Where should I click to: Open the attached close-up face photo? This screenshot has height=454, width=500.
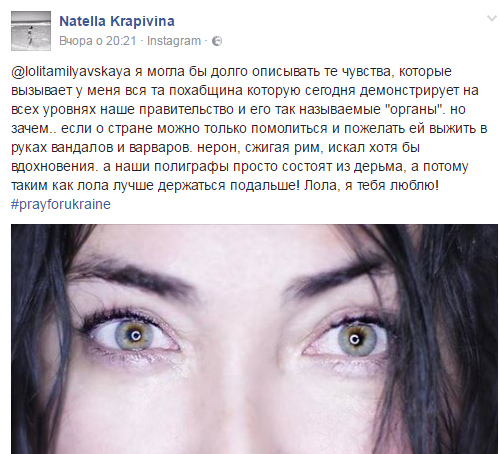(x=254, y=339)
